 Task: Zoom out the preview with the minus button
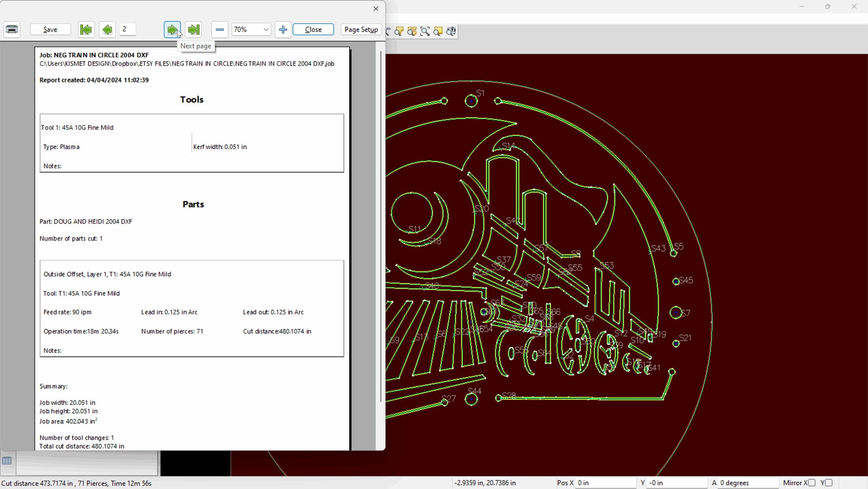tap(220, 30)
